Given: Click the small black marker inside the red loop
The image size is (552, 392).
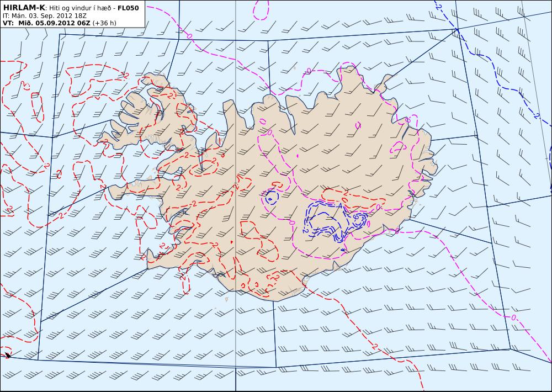Looking at the screenshot, I should coord(8,355).
